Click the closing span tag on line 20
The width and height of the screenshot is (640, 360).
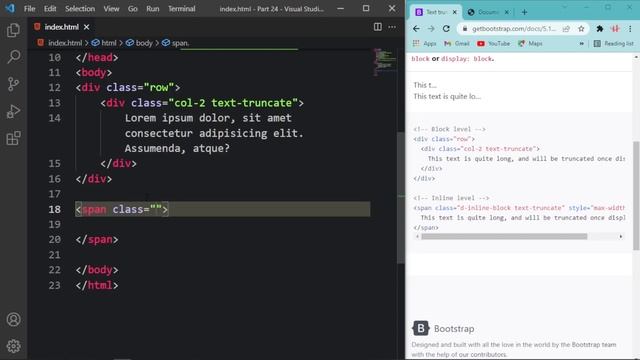click(97, 240)
